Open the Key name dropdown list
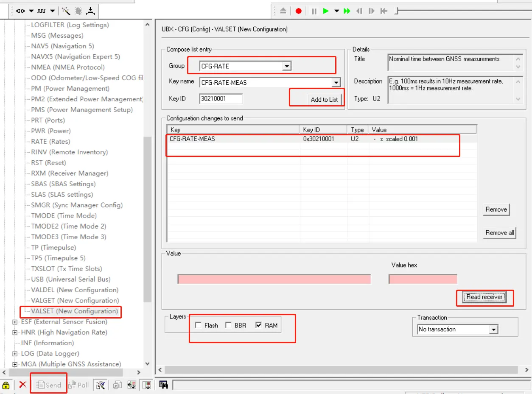Viewport: 532px width, 394px height. pyautogui.click(x=336, y=83)
